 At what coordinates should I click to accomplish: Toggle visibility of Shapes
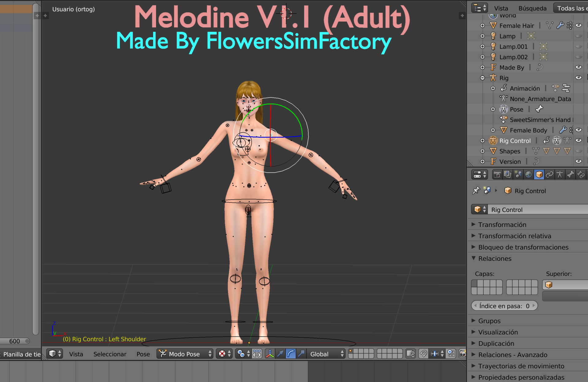point(579,151)
